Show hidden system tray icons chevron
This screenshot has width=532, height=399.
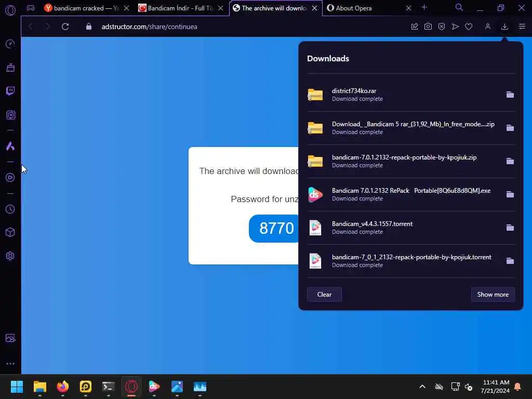click(x=422, y=387)
